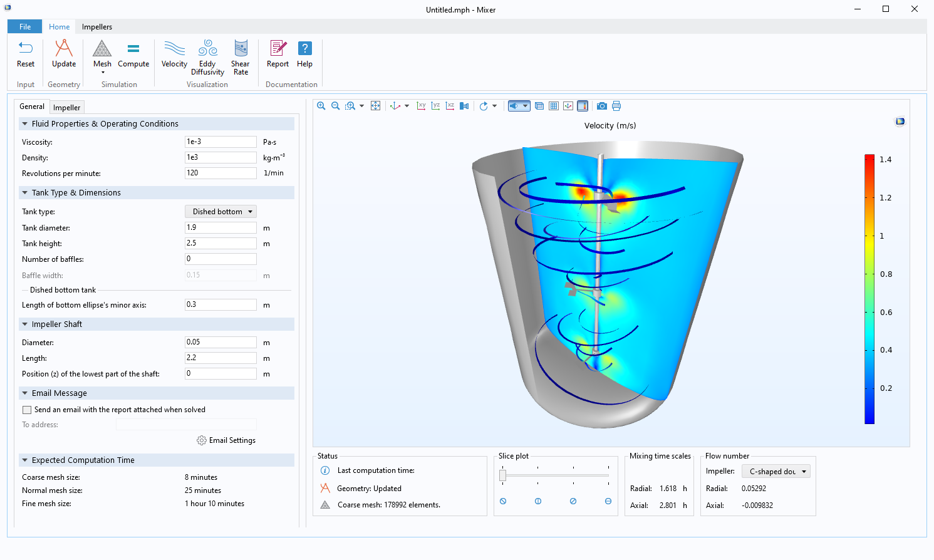This screenshot has height=560, width=934.
Task: Click Compute in the Simulation group
Action: pos(133,54)
